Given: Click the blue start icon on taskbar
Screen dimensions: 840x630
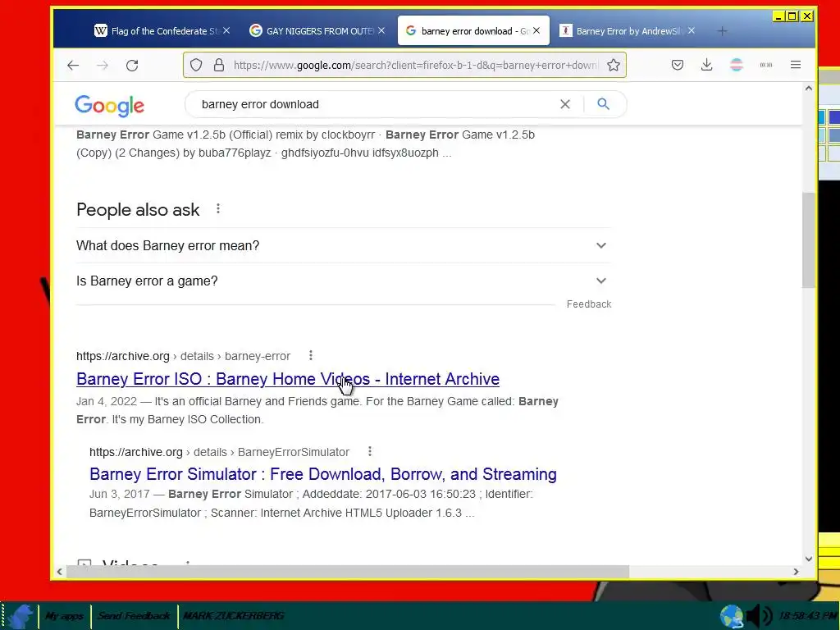Looking at the screenshot, I should point(20,615).
